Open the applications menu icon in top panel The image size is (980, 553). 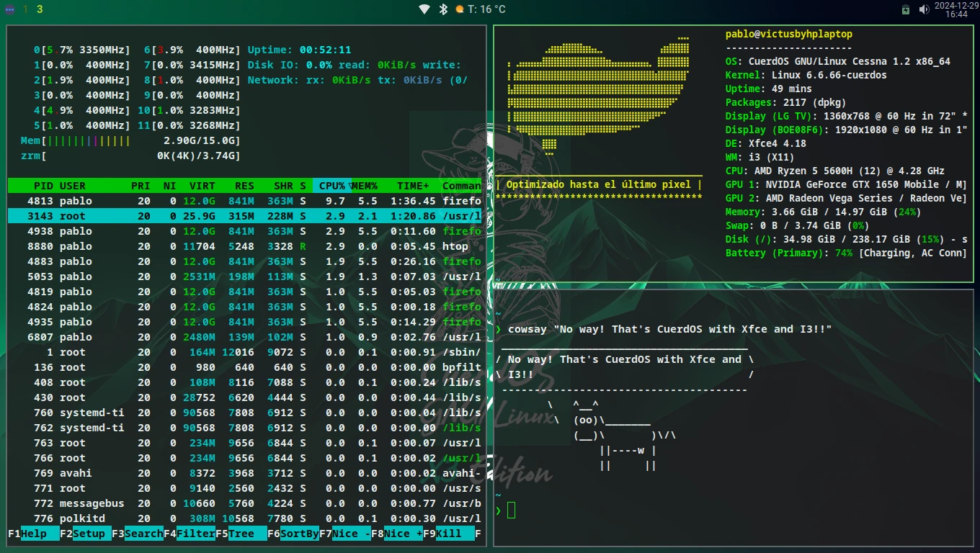tap(9, 9)
